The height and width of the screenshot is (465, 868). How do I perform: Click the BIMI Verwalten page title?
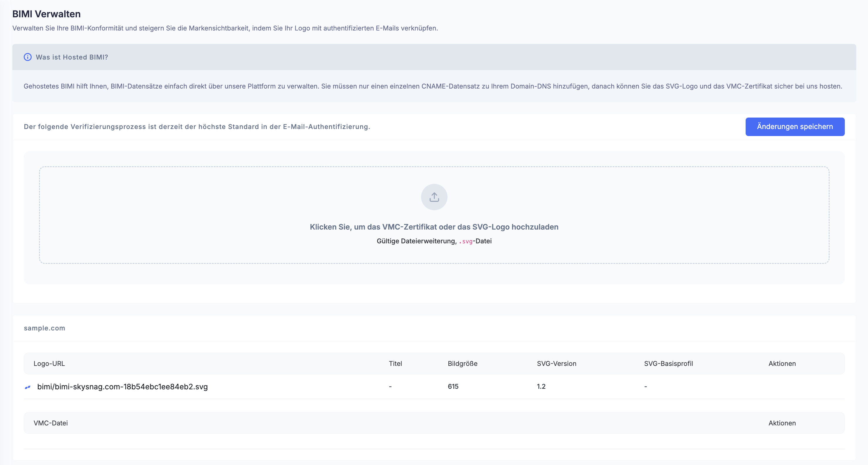46,14
